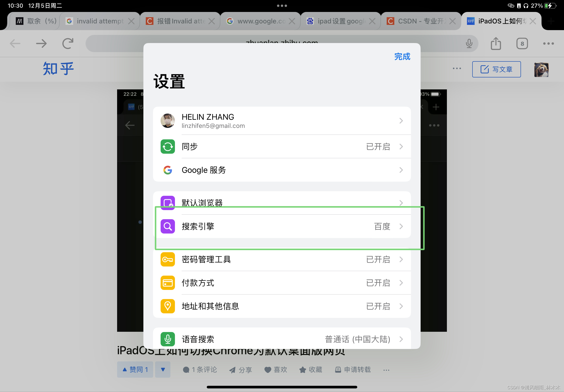Open the Zhihu user avatar

[x=541, y=70]
